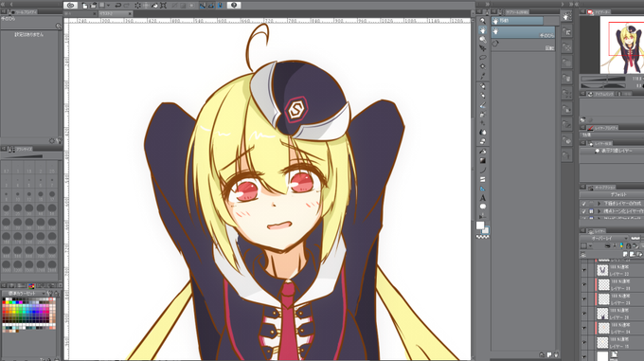
Task: Select the Balloon tool
Action: [483, 207]
